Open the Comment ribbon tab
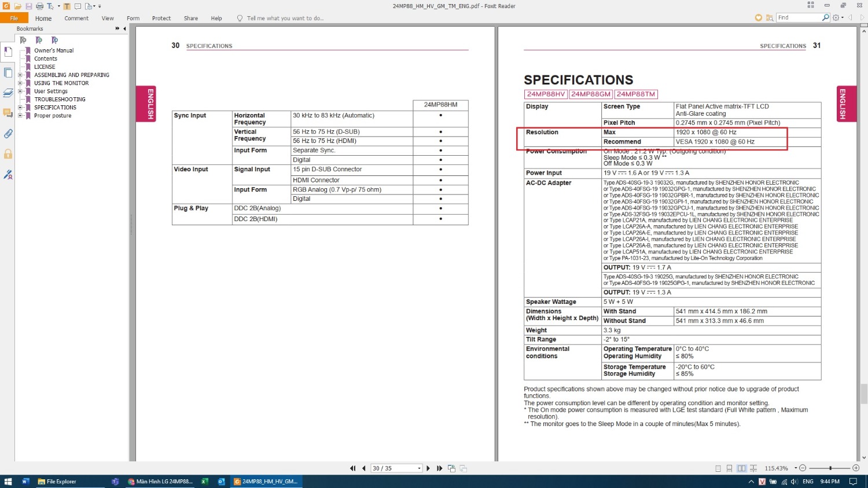 click(x=76, y=19)
